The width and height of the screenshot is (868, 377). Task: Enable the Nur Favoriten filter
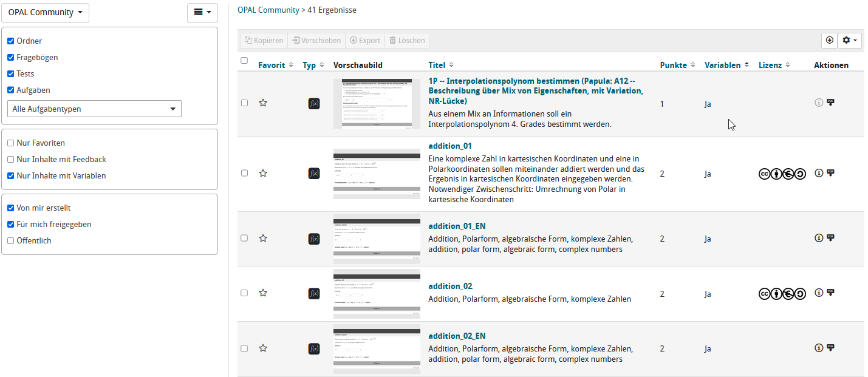click(10, 143)
